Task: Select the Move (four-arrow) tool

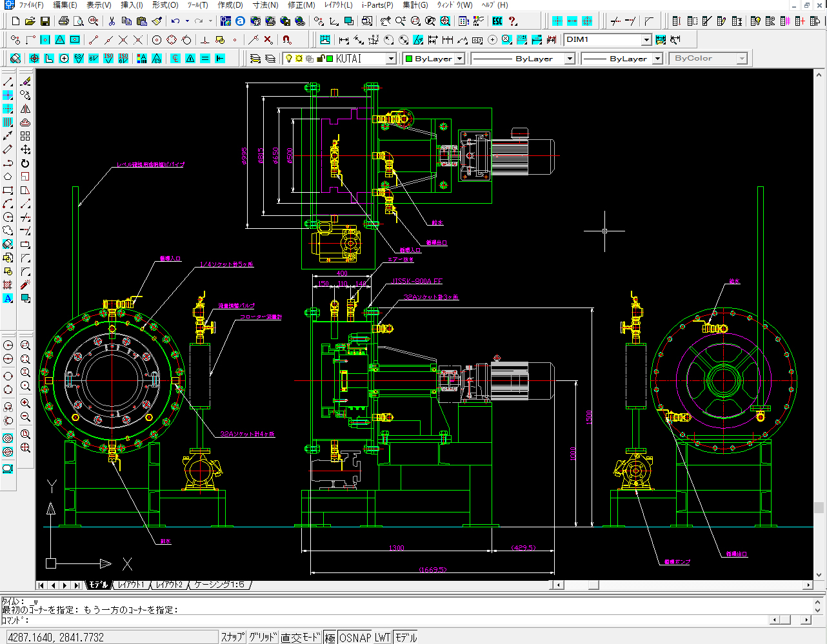Action: tap(25, 150)
